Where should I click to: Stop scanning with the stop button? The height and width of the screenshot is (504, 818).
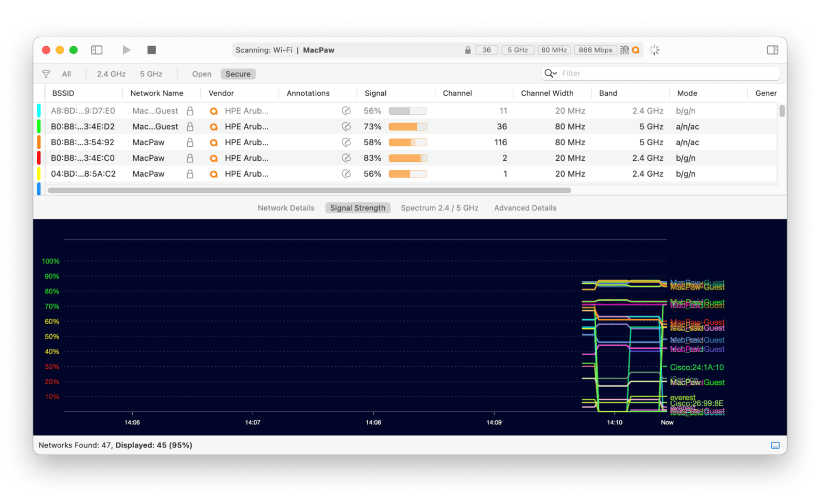pyautogui.click(x=152, y=50)
